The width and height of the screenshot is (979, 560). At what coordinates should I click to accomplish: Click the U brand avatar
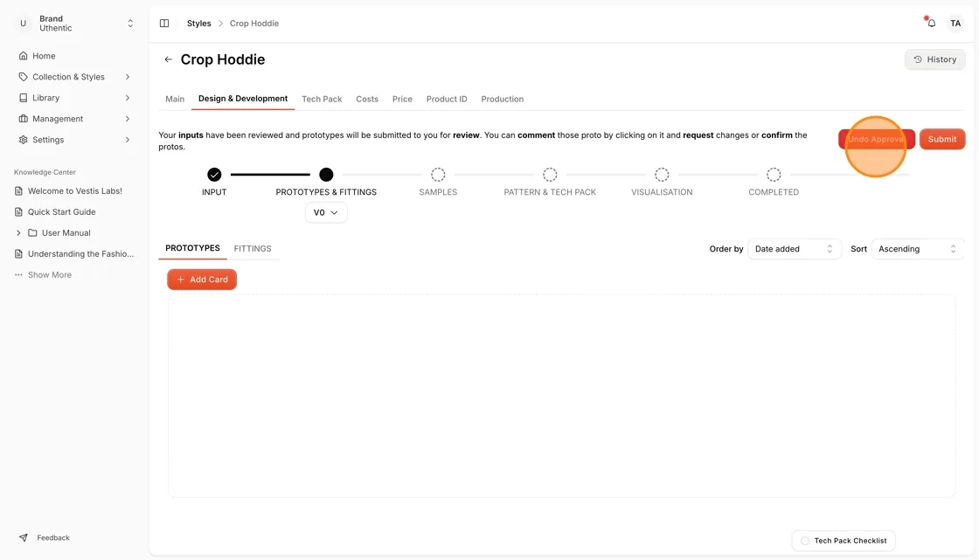tap(23, 23)
